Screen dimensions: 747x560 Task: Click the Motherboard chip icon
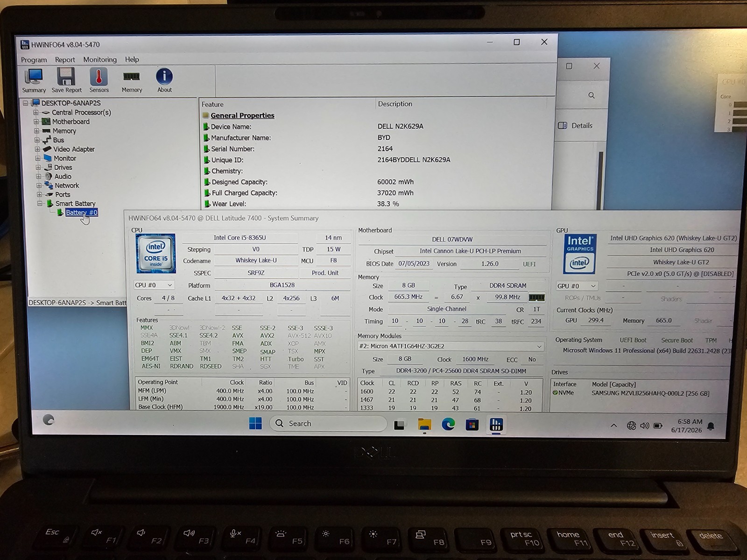(46, 122)
